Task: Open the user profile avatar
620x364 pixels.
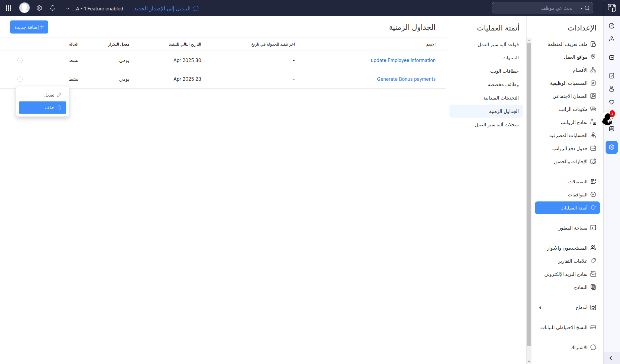Action: tap(24, 8)
